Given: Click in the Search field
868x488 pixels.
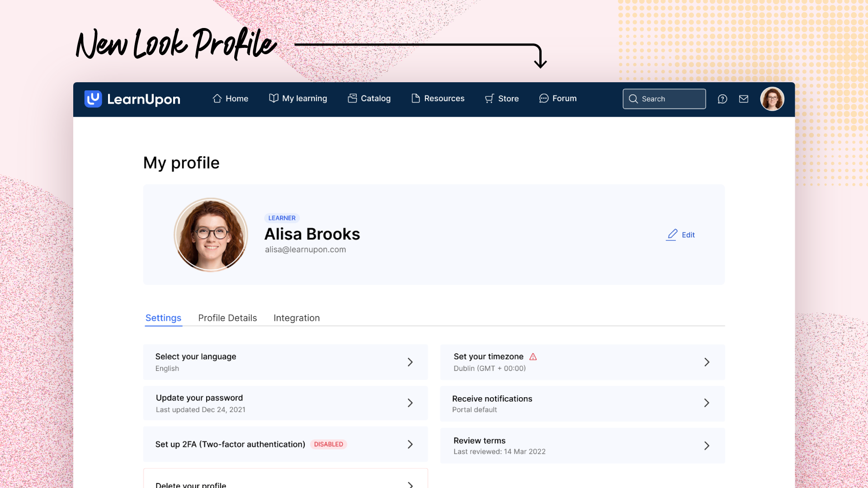Looking at the screenshot, I should (664, 99).
